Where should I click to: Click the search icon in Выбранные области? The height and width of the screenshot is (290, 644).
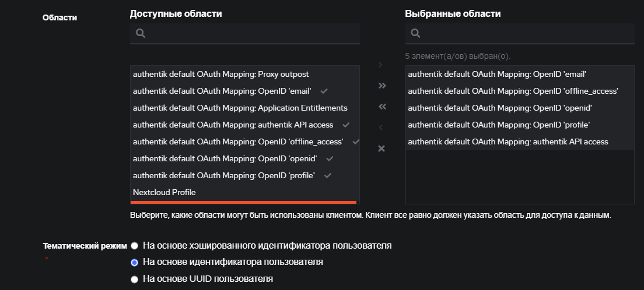click(415, 34)
